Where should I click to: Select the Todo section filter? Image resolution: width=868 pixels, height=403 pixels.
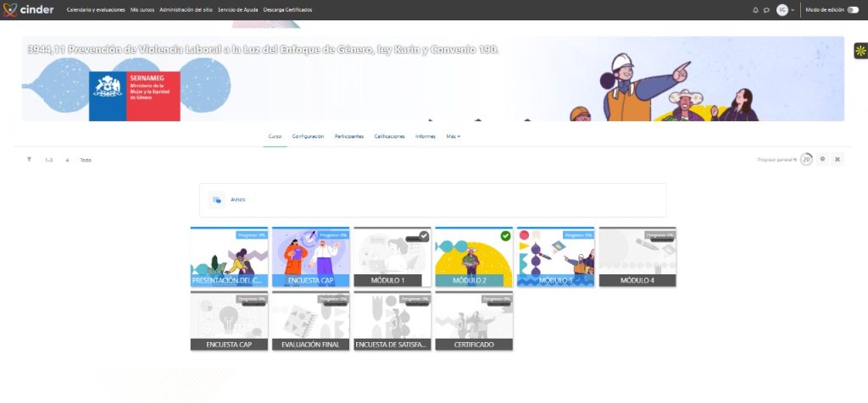(x=86, y=159)
